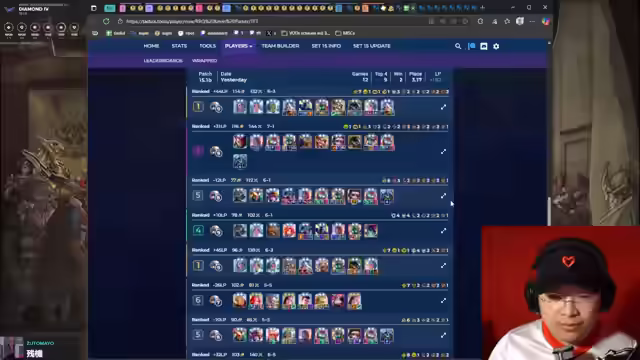Click the Top 4 count stat
The width and height of the screenshot is (640, 360).
(381, 77)
